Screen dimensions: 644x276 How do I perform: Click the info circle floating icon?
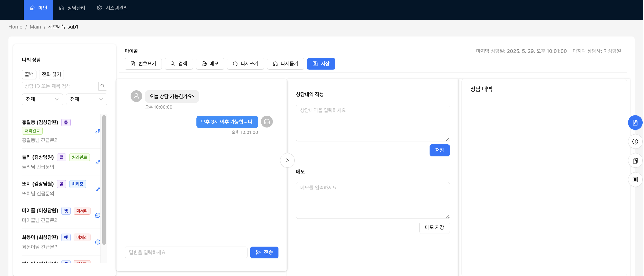pyautogui.click(x=635, y=142)
